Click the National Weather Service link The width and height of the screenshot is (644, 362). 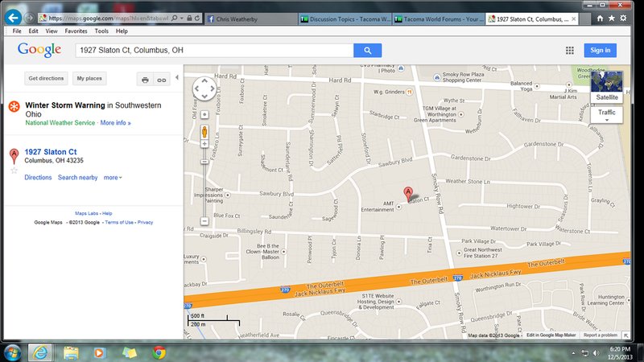pyautogui.click(x=60, y=123)
